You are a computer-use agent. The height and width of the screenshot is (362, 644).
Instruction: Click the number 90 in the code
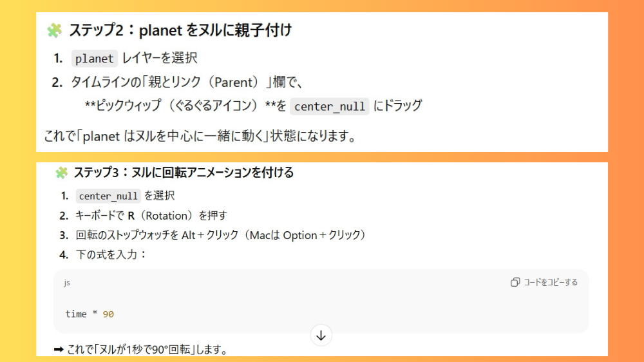click(108, 314)
